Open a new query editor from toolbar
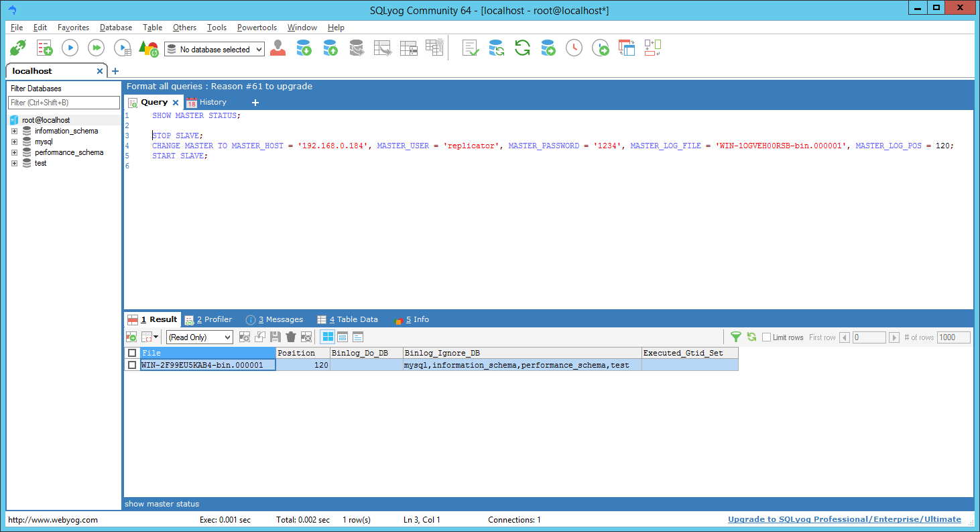The height and width of the screenshot is (532, 980). [x=44, y=48]
